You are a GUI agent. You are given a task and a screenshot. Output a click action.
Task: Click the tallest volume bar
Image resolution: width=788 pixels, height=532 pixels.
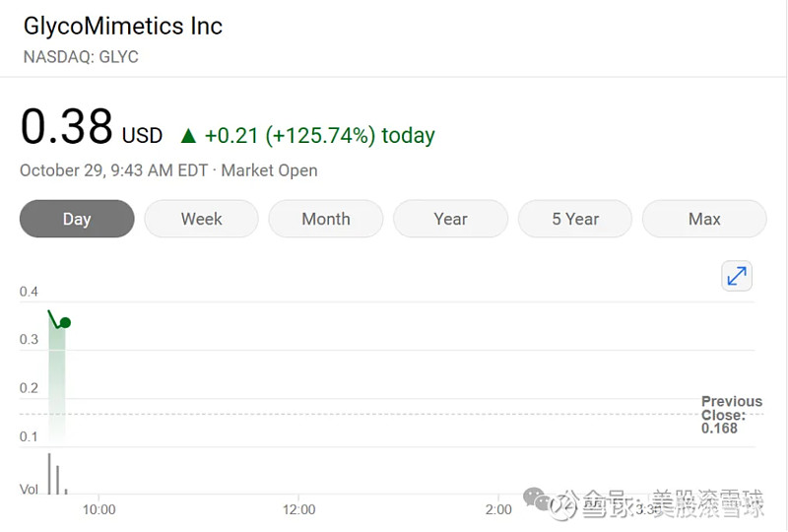coord(49,474)
